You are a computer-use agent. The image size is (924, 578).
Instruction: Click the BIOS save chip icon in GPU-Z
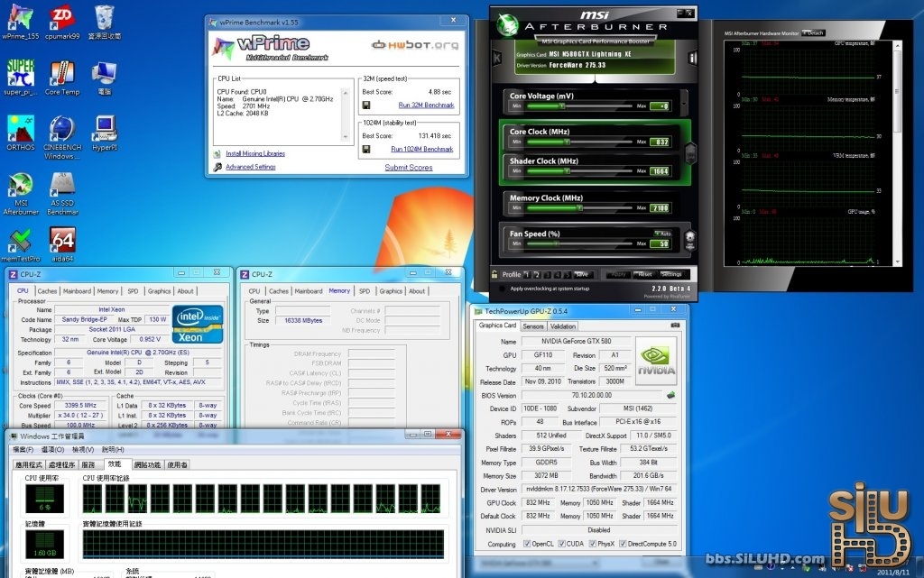pyautogui.click(x=670, y=394)
